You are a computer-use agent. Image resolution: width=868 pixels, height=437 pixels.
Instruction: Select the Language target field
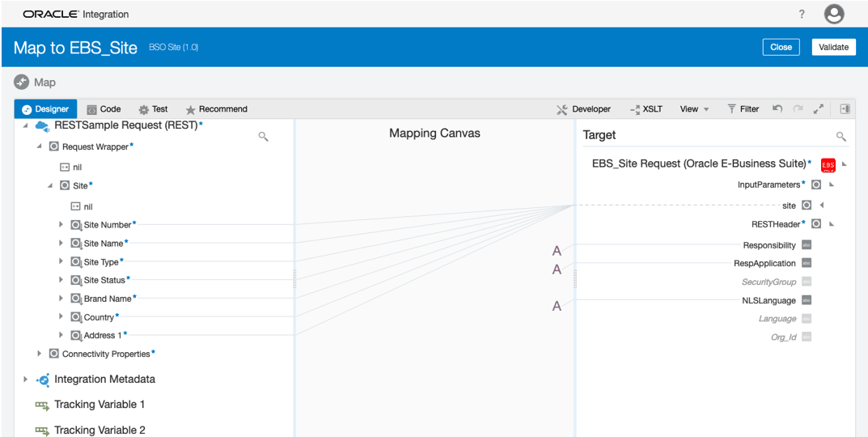(x=777, y=319)
